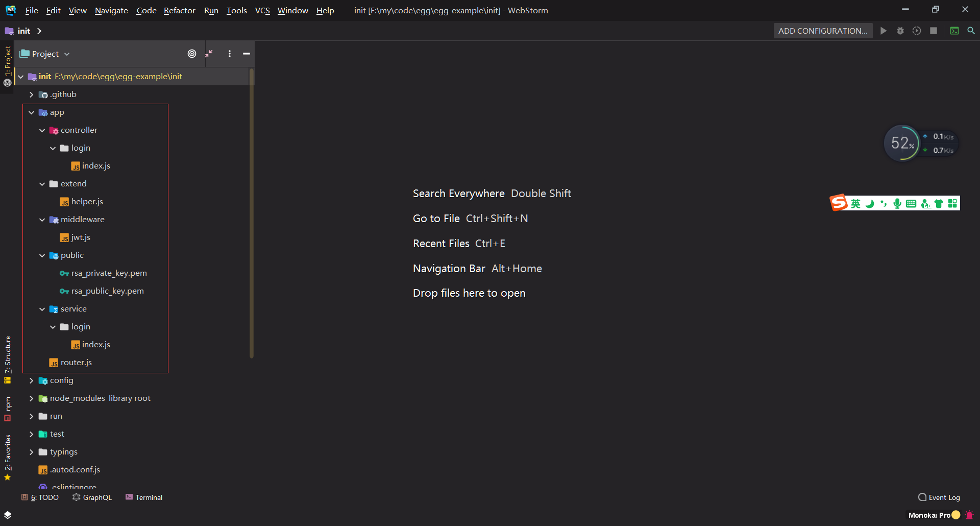
Task: Toggle the Favorites tool window
Action: [8, 455]
